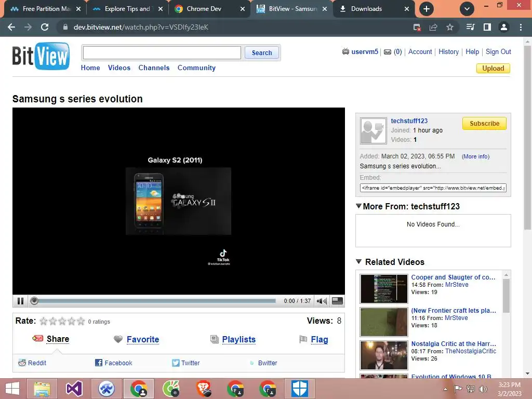The image size is (532, 399).
Task: Mute the video volume icon
Action: click(x=321, y=301)
